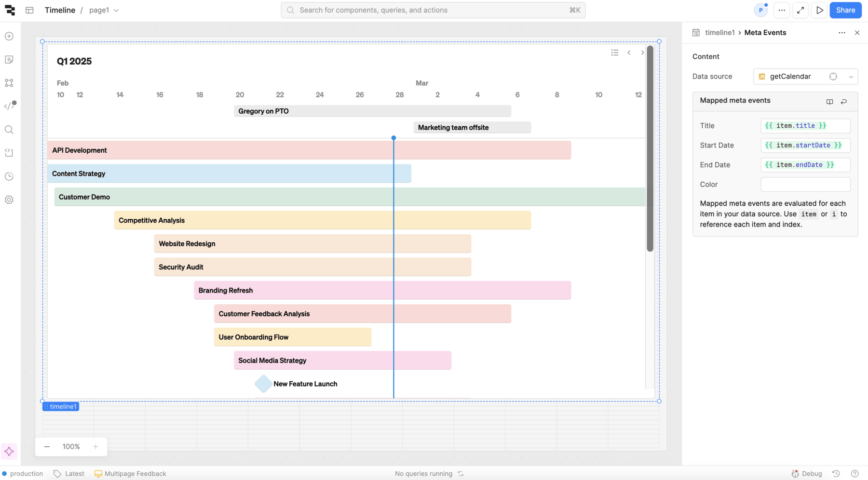Image resolution: width=868 pixels, height=480 pixels.
Task: Open the Pages panel in sidebar
Action: pos(9,60)
